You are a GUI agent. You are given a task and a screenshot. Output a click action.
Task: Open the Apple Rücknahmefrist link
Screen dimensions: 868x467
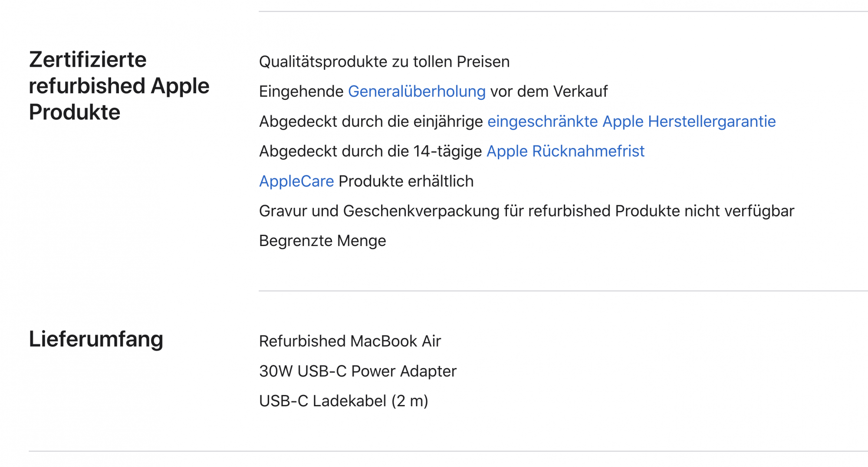pyautogui.click(x=565, y=151)
